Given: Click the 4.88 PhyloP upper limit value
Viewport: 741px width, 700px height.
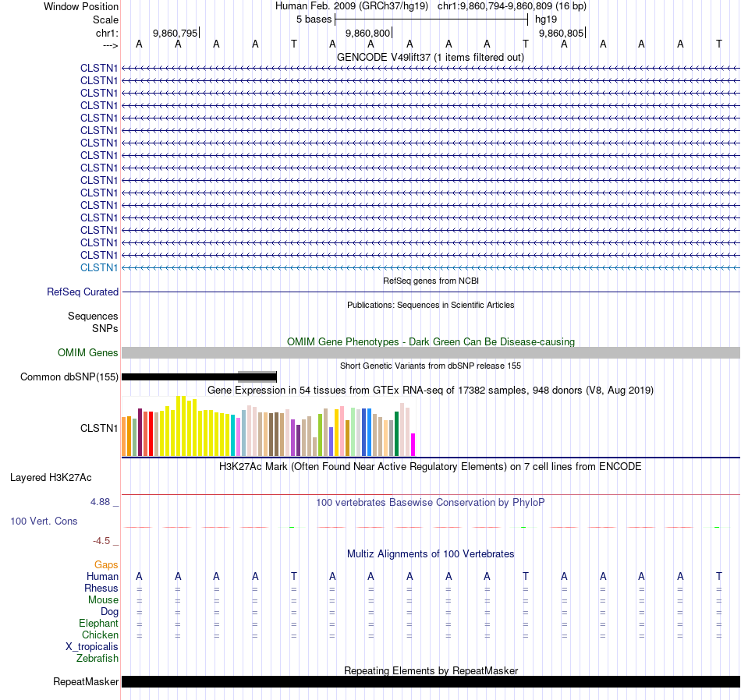Looking at the screenshot, I should [100, 502].
